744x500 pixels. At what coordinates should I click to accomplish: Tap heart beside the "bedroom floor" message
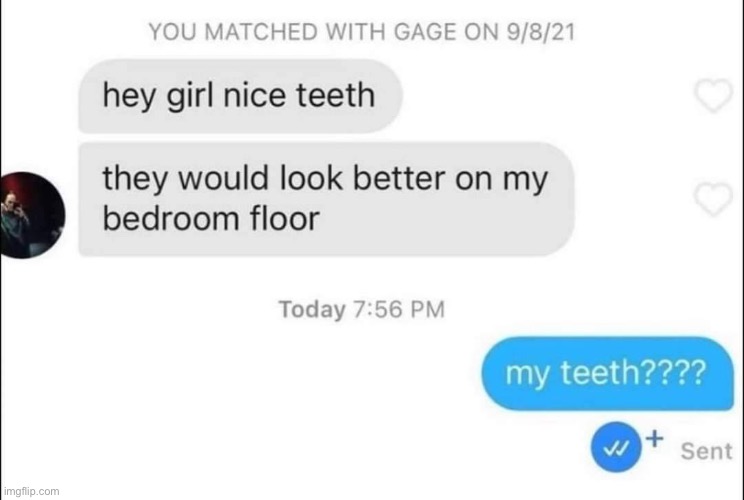click(x=714, y=199)
